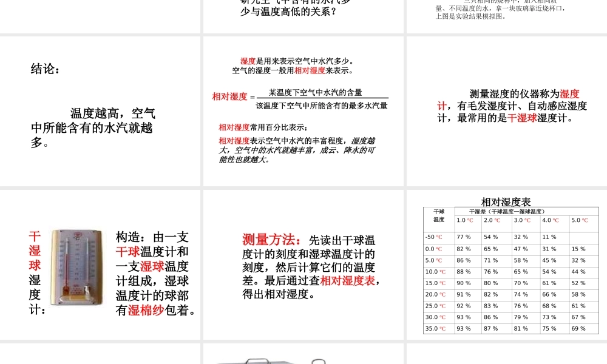This screenshot has width=607, height=364.
Task: Click the -50 ℃ row label
Action: pos(433,237)
